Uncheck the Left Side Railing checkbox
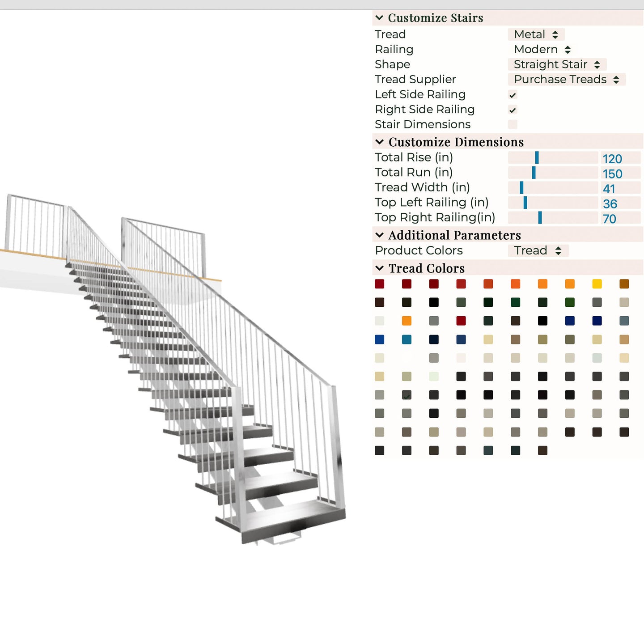This screenshot has width=644, height=644. 513,95
